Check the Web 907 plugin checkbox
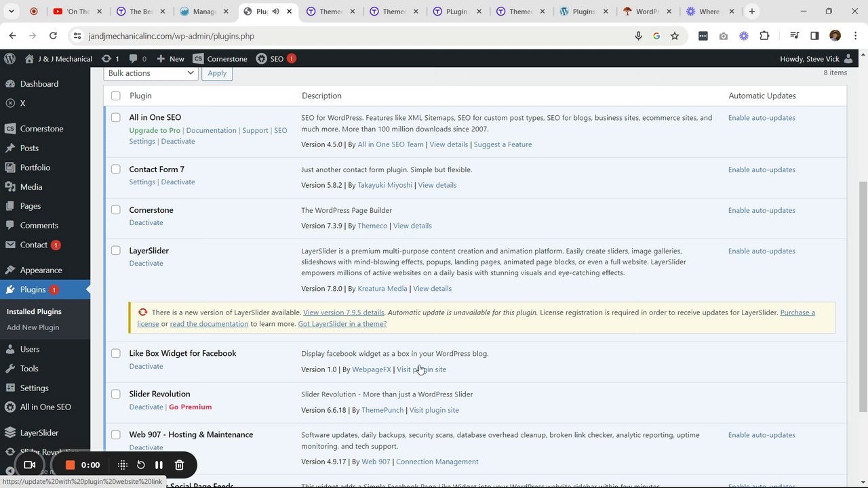This screenshot has width=868, height=488. [116, 434]
